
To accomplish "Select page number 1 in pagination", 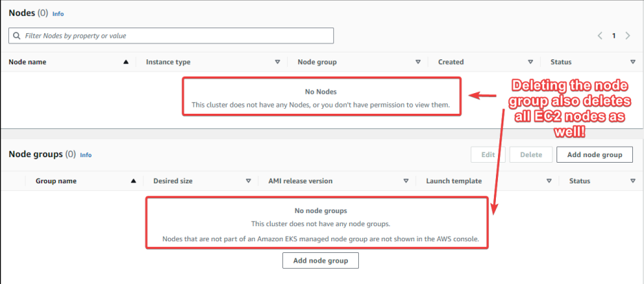I will [x=614, y=36].
